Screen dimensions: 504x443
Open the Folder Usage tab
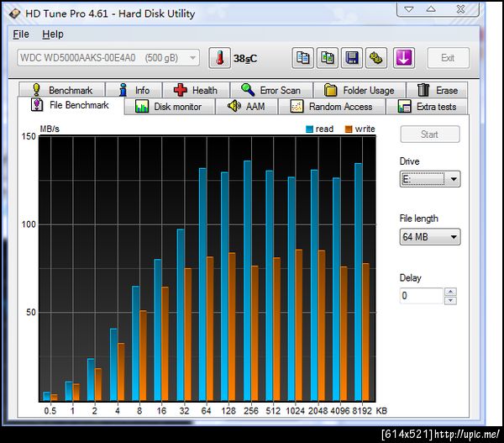click(x=360, y=90)
